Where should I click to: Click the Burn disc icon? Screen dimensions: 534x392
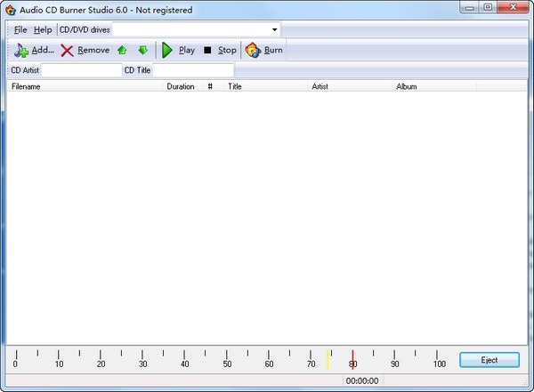253,51
